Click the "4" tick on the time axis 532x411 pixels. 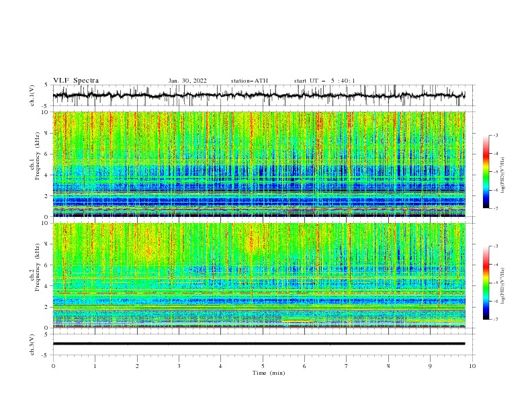[x=220, y=366]
